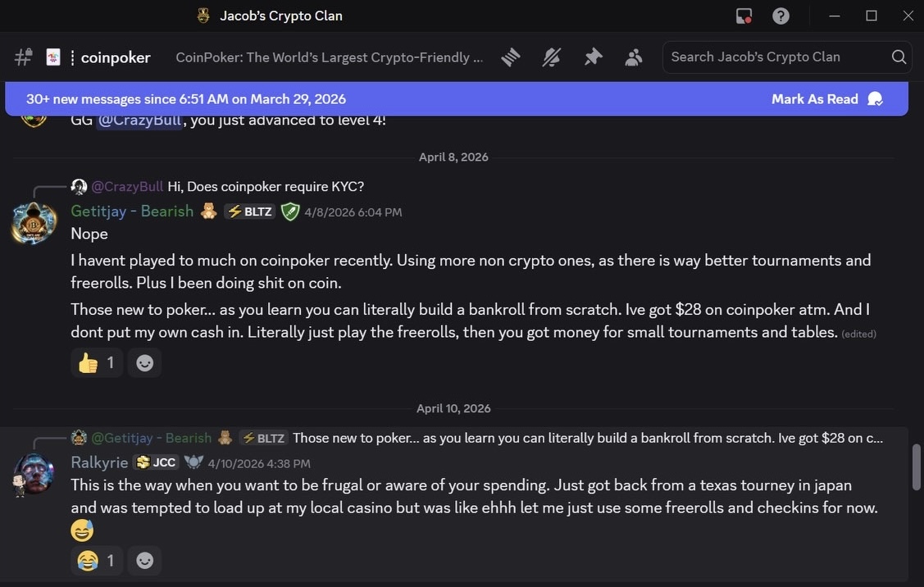This screenshot has height=587, width=924.
Task: Click the hash channel icon beside coinpoker
Action: (x=23, y=57)
